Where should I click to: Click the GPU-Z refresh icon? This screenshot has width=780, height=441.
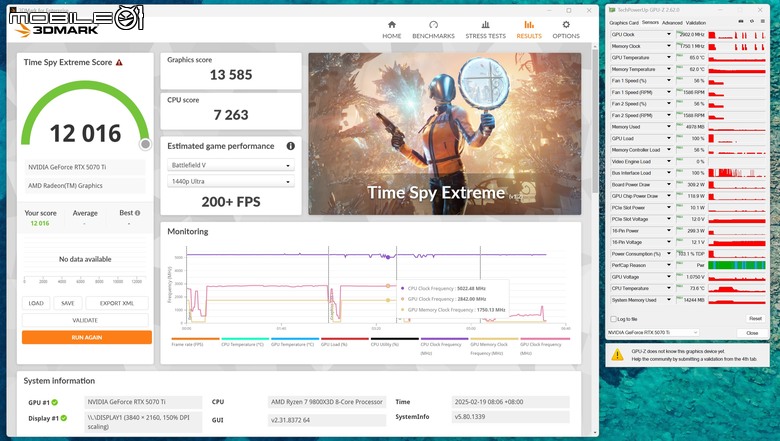coord(752,22)
